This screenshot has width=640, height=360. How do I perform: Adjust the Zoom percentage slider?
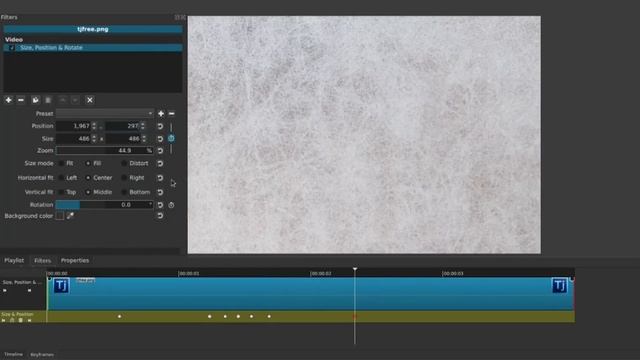104,151
